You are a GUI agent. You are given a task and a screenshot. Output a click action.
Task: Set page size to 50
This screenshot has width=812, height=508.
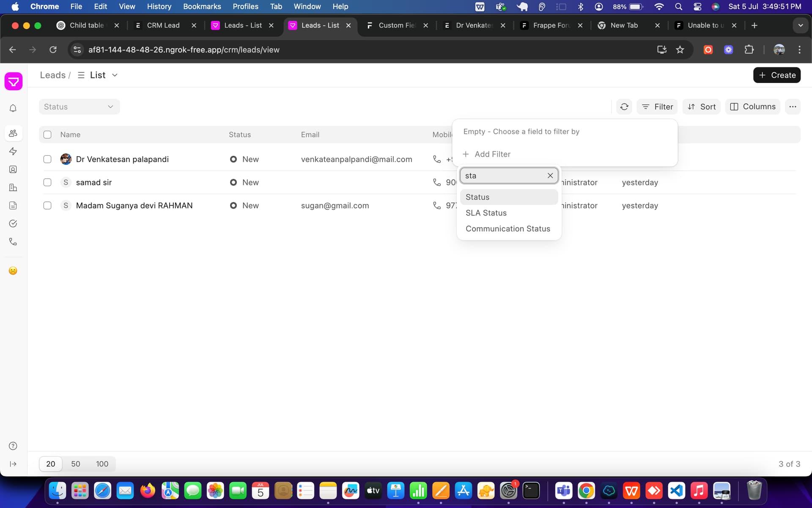(76, 464)
